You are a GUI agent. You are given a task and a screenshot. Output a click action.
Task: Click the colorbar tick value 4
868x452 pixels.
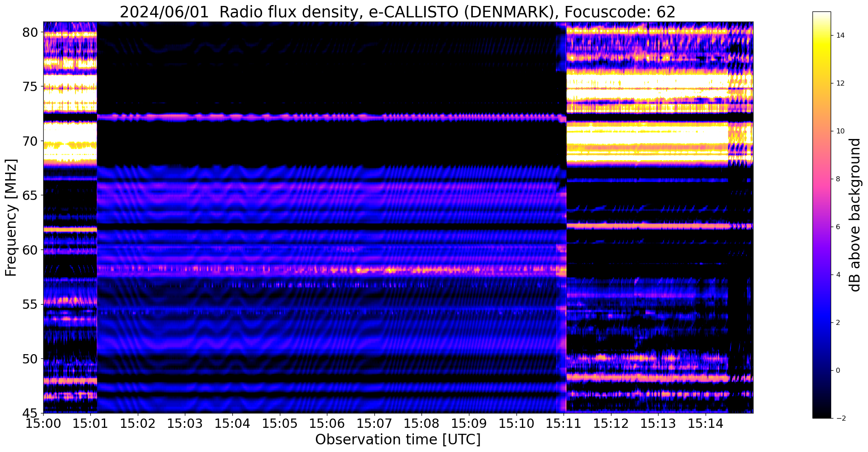(x=837, y=275)
